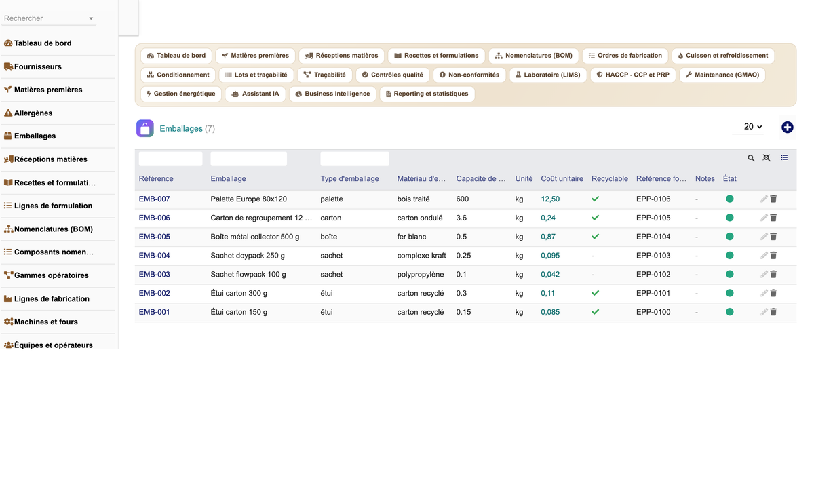The width and height of the screenshot is (814, 504).
Task: Sort by the Référence column header
Action: (x=156, y=179)
